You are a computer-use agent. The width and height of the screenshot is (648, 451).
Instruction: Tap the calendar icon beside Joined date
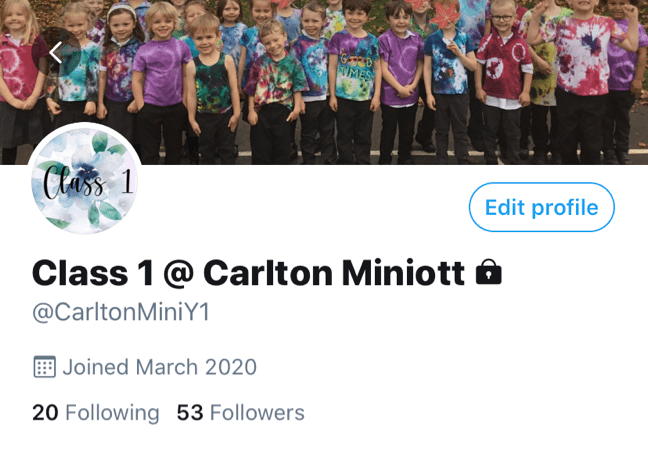tap(44, 367)
